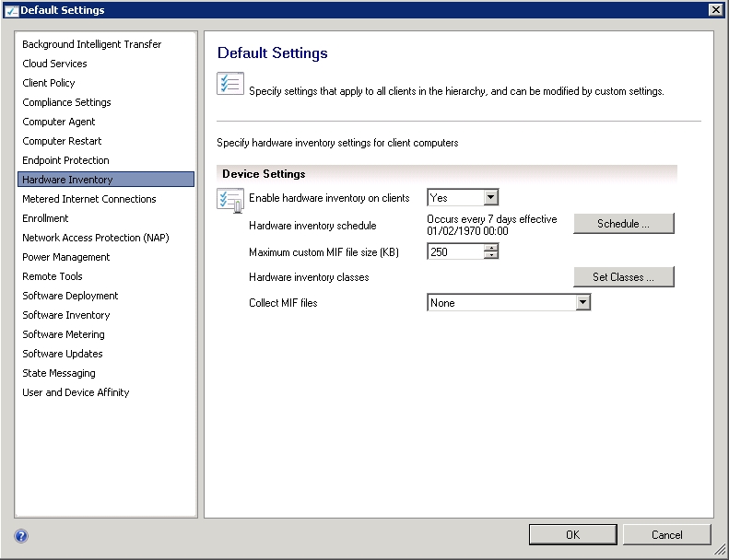Confirm settings with the OK button
Screen dimensions: 729x560
coord(572,534)
